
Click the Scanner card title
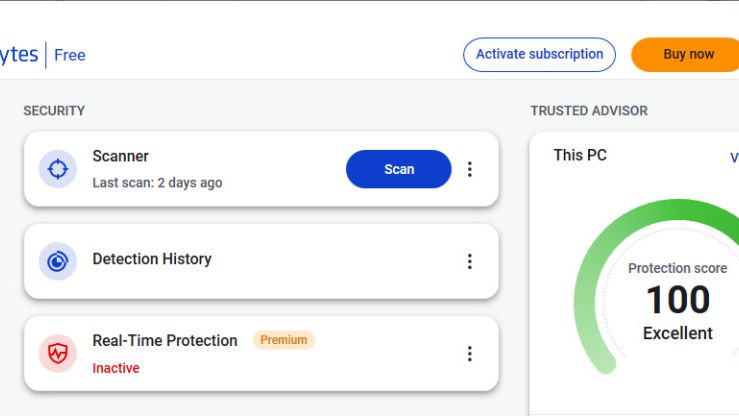(x=120, y=156)
